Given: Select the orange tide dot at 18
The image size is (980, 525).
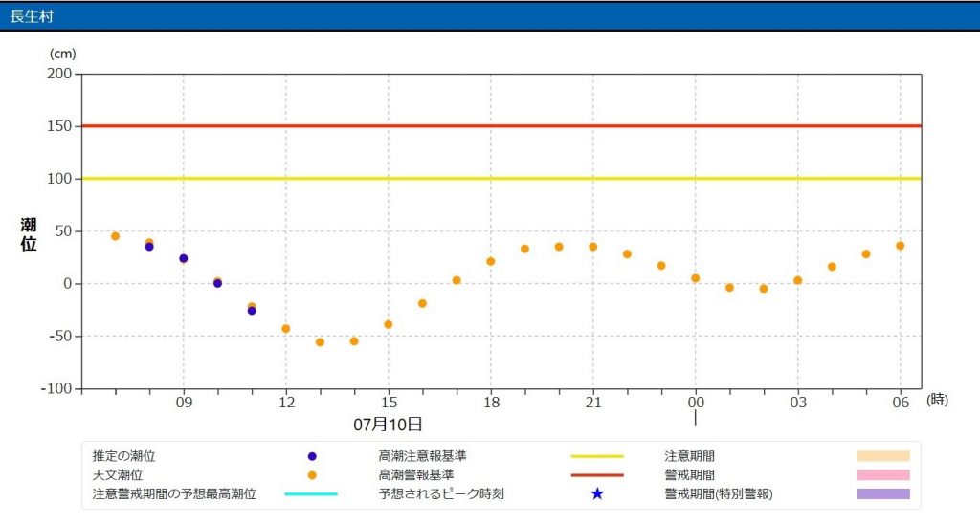Looking at the screenshot, I should click(x=491, y=262).
